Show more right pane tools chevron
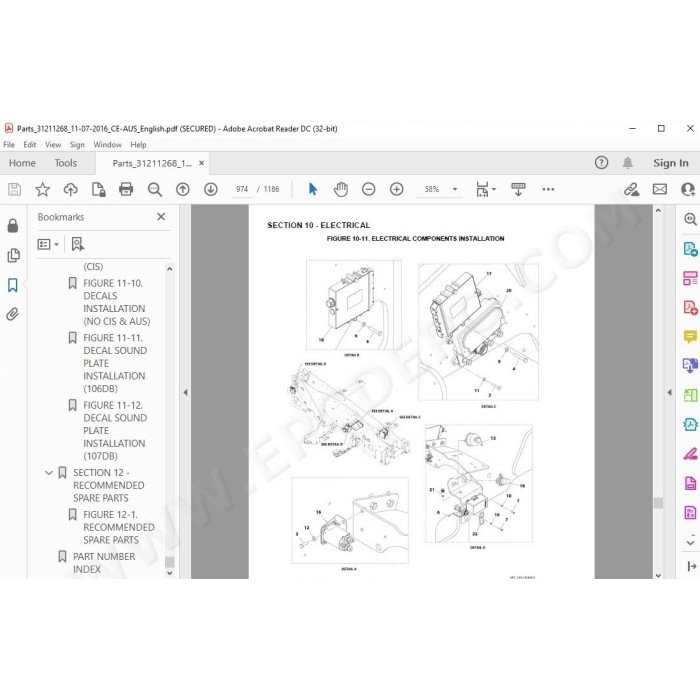 (x=690, y=543)
